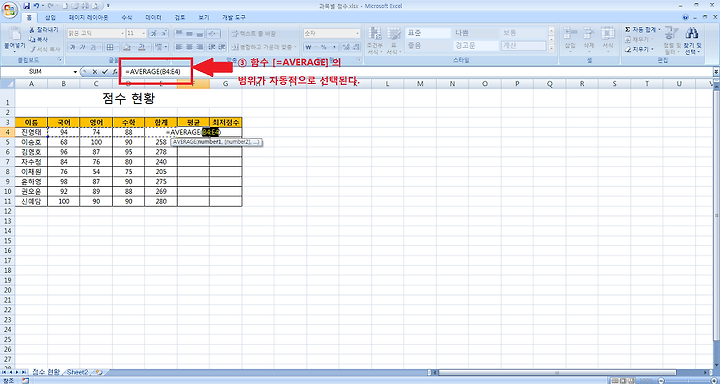Center text horizontally in cell
This screenshot has height=384, width=720.
189,47
